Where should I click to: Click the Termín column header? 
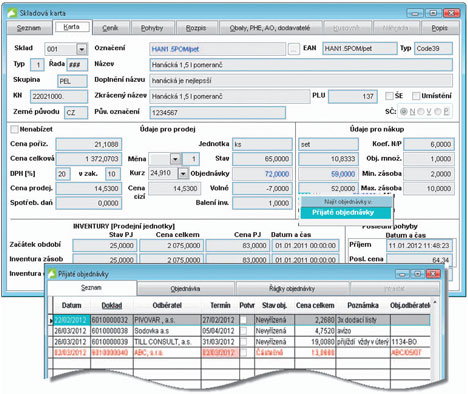[220, 305]
